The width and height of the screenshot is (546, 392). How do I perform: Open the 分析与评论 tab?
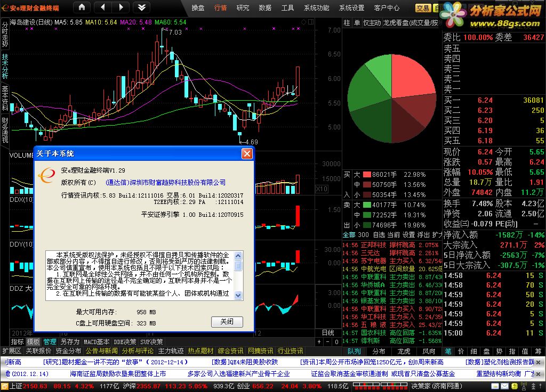pos(138,351)
